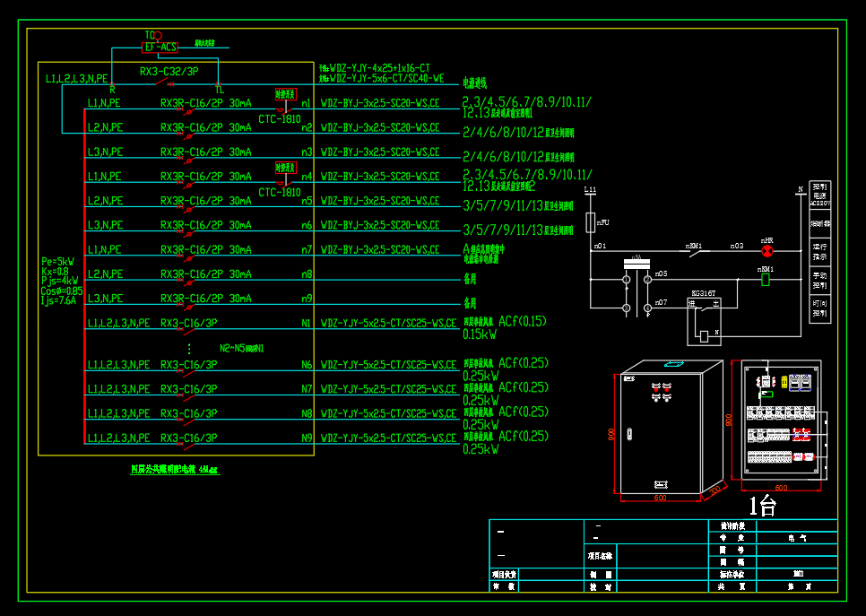
Task: Click the 备用 label on circuit n8
Action: point(470,279)
